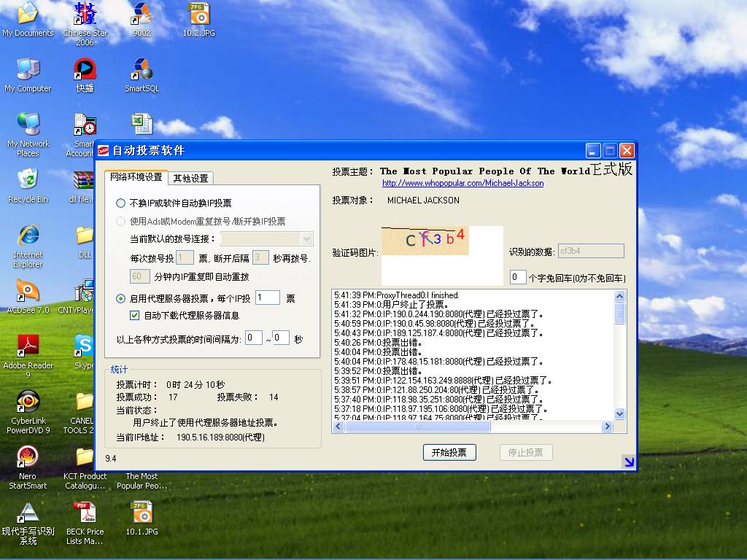Open the Nero StartSmart shortcut

coord(28,457)
